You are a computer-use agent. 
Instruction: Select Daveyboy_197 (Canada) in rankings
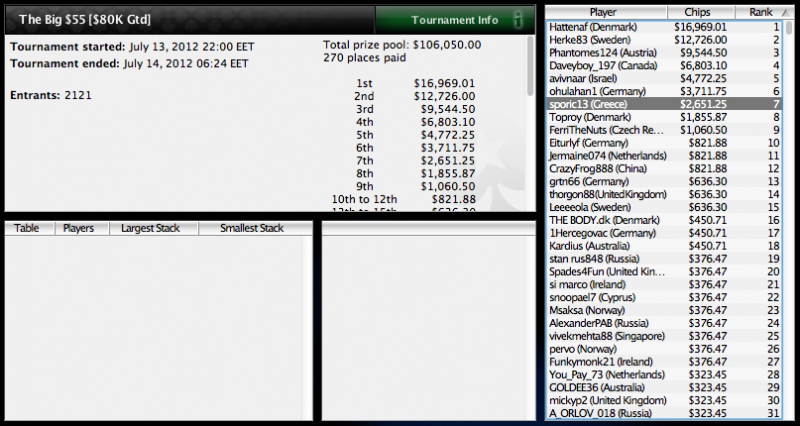[x=665, y=66]
